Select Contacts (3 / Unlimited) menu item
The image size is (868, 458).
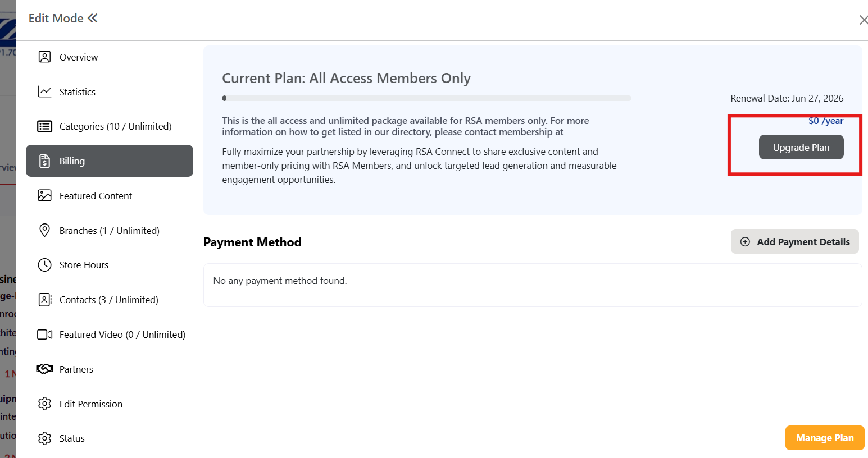(x=108, y=300)
